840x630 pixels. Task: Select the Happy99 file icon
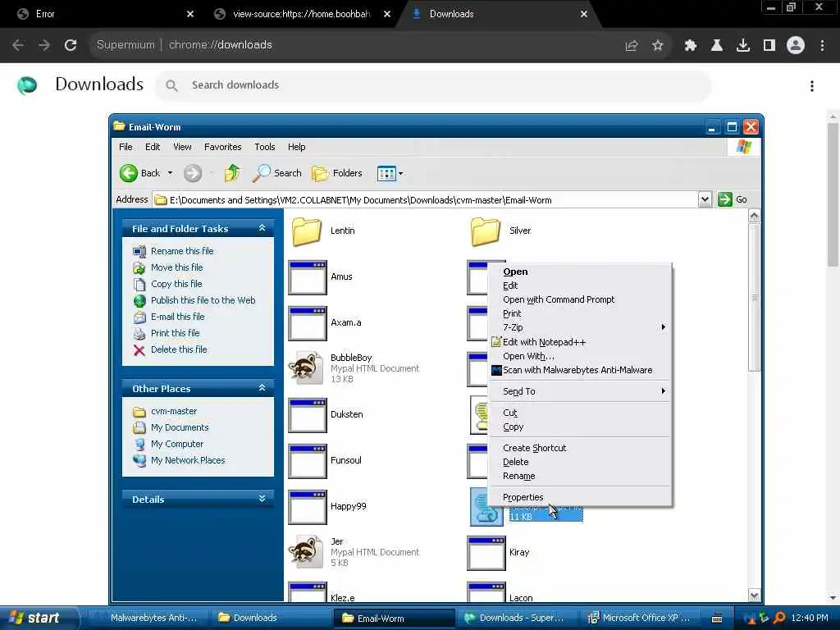(308, 507)
